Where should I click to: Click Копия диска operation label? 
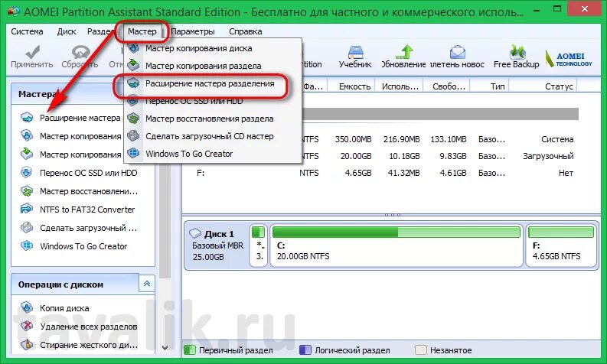tap(64, 308)
